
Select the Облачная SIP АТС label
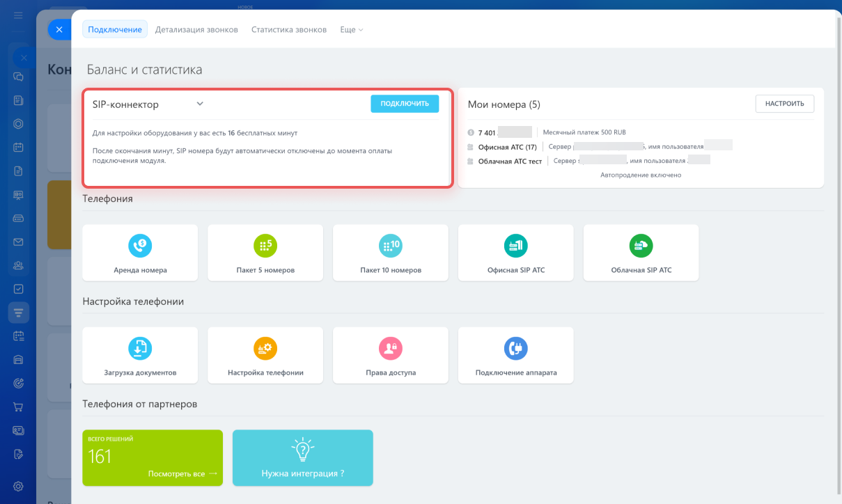[641, 270]
